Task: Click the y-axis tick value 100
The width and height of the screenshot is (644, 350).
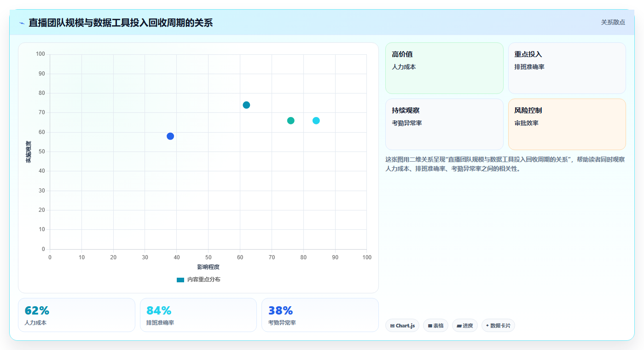Action: click(41, 54)
